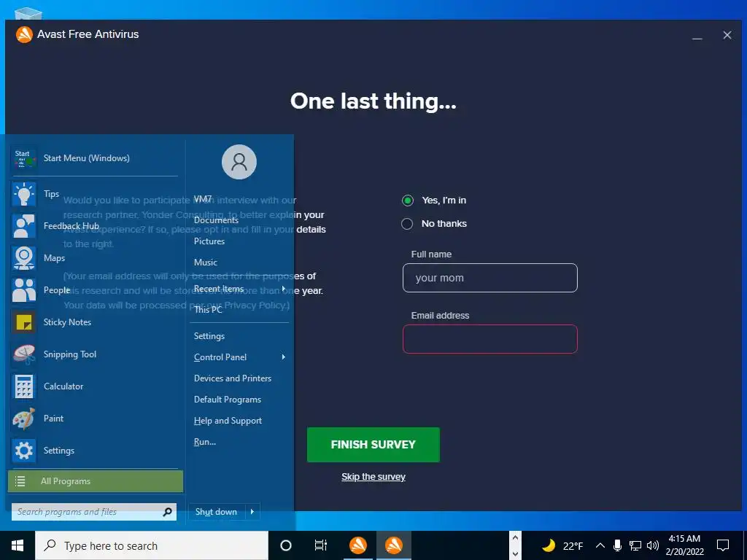Select "Yes, I'm in" radio option
The width and height of the screenshot is (747, 560).
point(407,201)
